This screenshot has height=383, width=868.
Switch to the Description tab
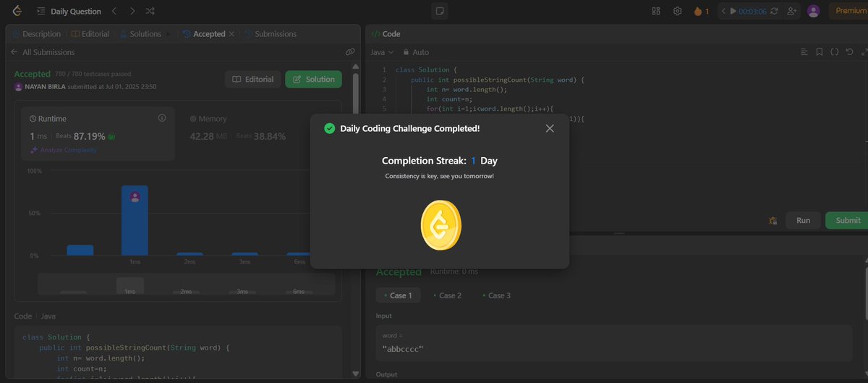click(36, 34)
